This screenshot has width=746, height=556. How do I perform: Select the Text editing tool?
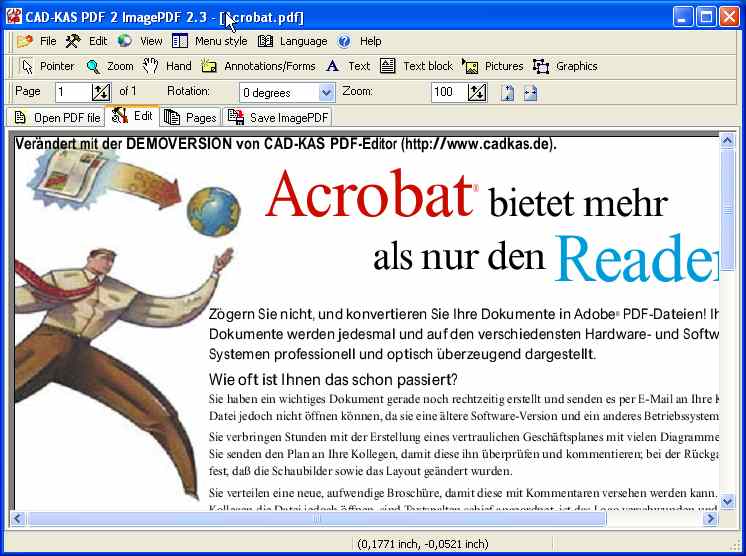(x=348, y=66)
